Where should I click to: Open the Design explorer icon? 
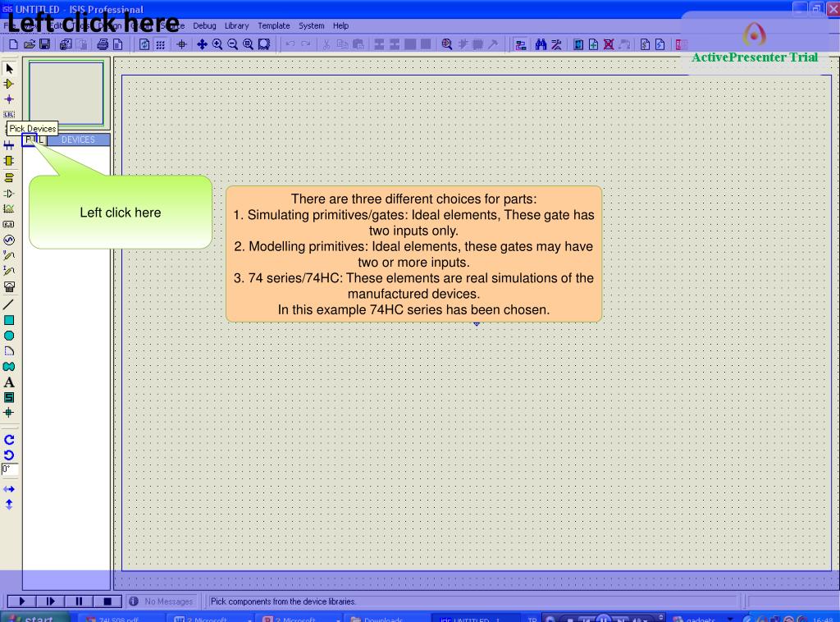(578, 44)
